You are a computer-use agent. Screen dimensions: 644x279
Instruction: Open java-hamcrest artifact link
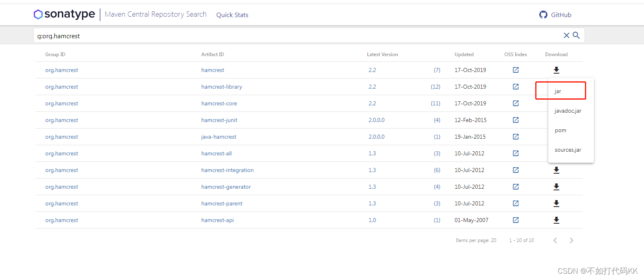coord(219,137)
